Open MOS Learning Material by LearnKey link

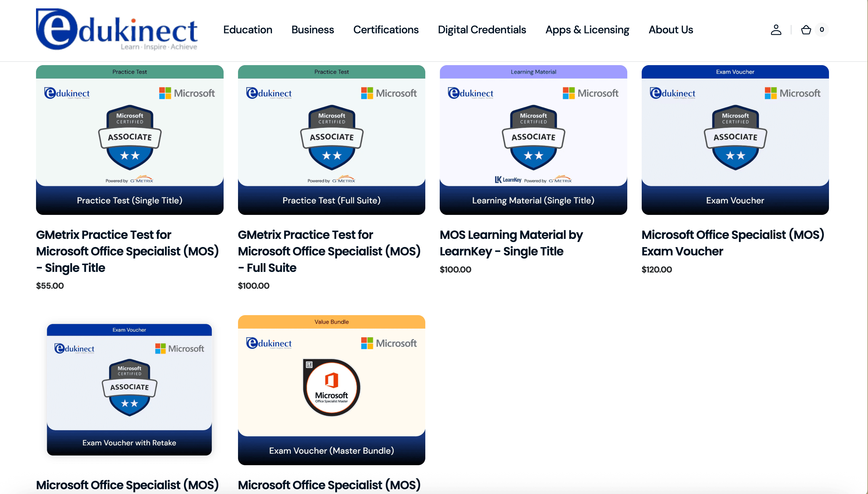tap(511, 243)
